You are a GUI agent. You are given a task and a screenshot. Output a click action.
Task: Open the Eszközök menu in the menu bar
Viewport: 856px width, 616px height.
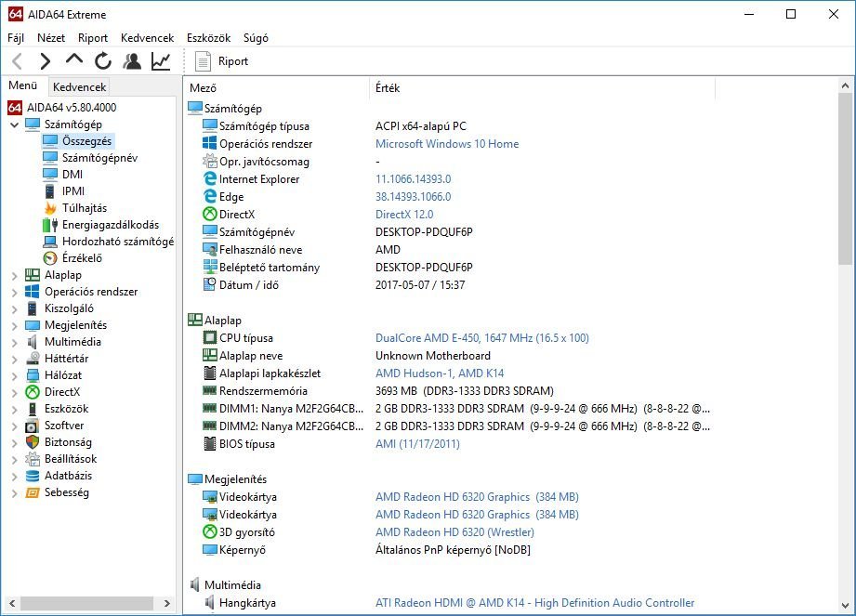208,38
